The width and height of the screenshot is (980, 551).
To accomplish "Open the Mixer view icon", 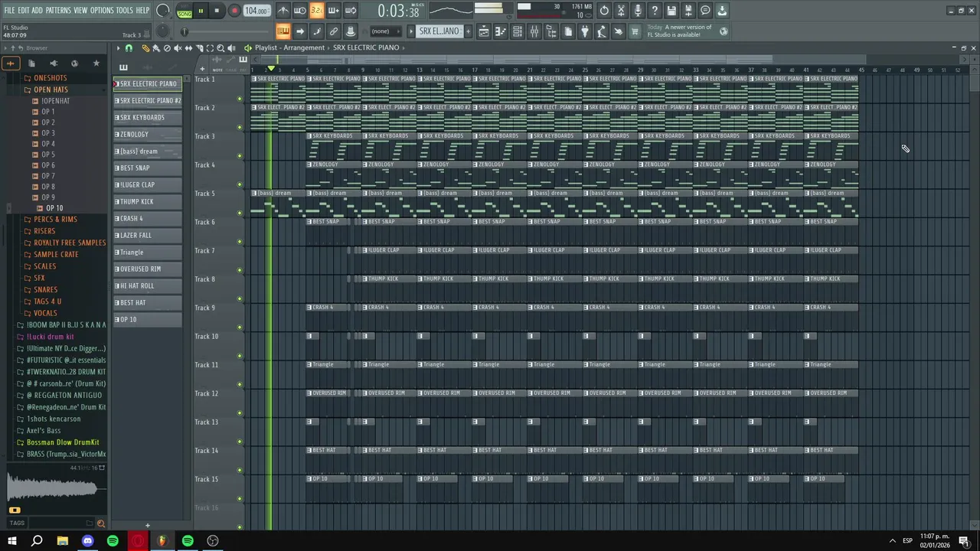I will (534, 31).
